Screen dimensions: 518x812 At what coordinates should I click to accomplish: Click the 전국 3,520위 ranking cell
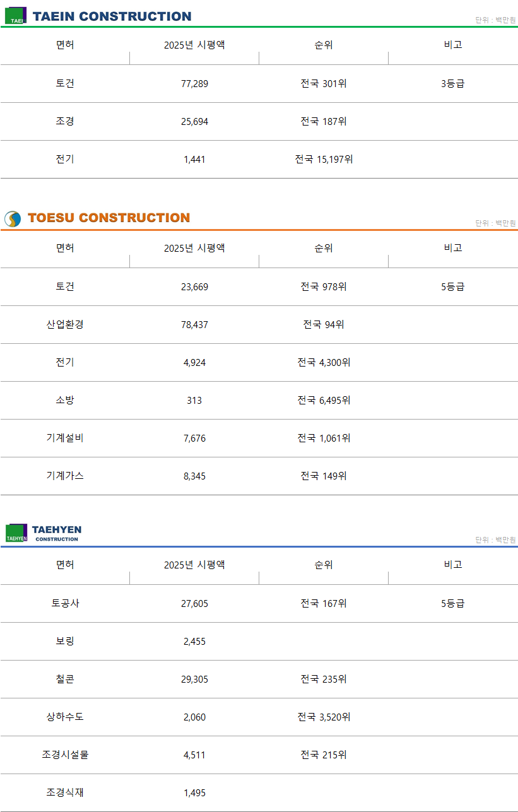coord(324,717)
